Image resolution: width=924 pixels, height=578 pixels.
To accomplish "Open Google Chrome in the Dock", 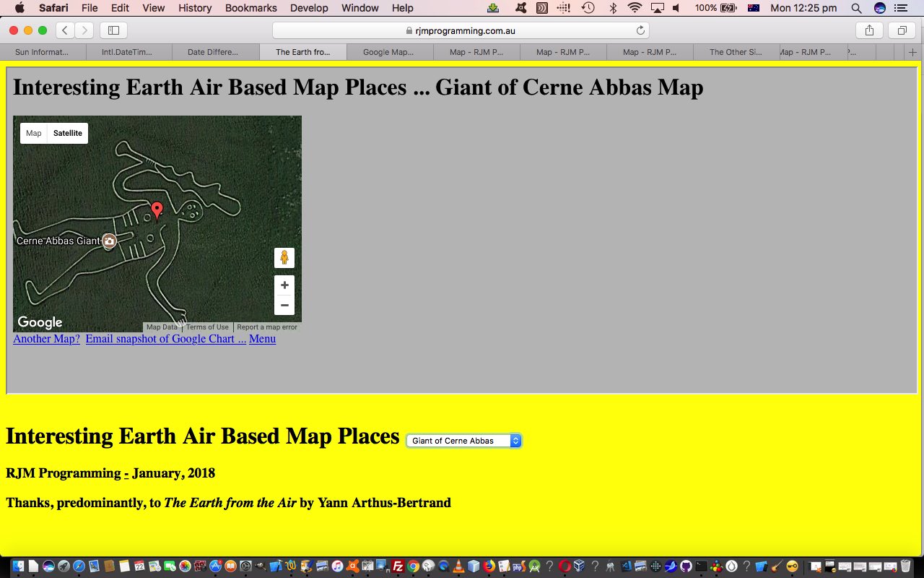I will coord(413,566).
